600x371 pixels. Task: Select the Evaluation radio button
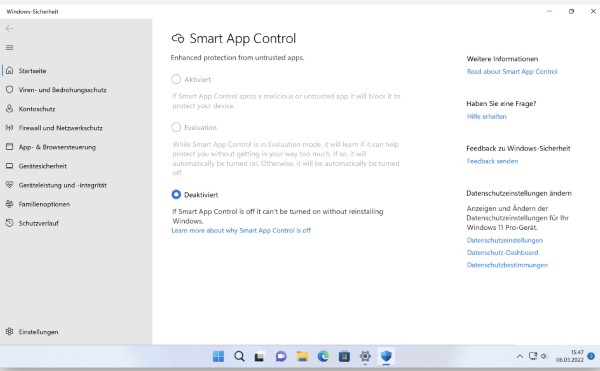tap(176, 127)
